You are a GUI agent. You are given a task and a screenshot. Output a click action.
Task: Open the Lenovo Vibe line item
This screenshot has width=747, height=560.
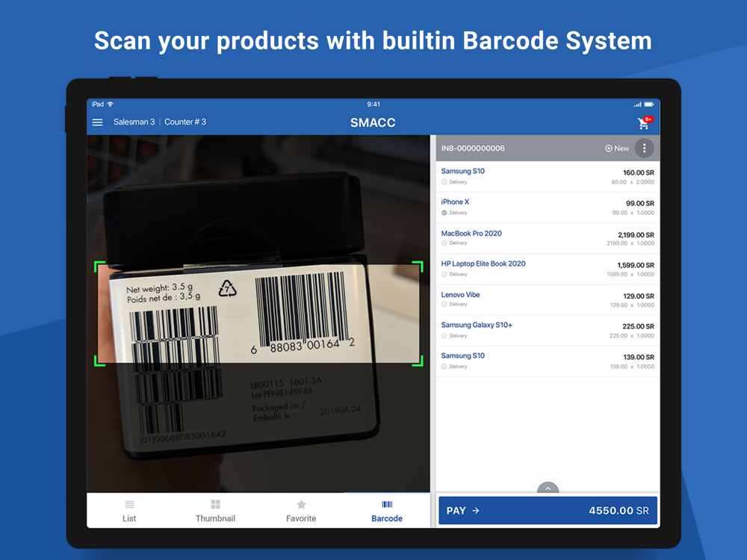coord(548,300)
